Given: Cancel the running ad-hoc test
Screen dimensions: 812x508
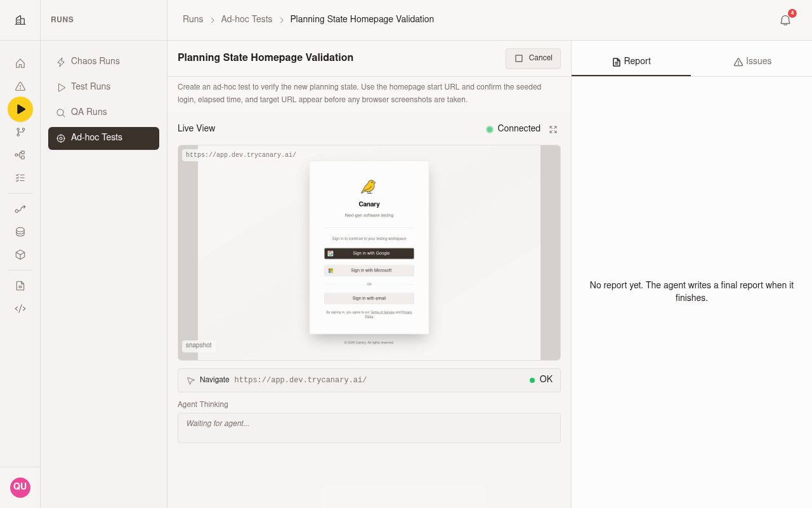Looking at the screenshot, I should coord(533,58).
